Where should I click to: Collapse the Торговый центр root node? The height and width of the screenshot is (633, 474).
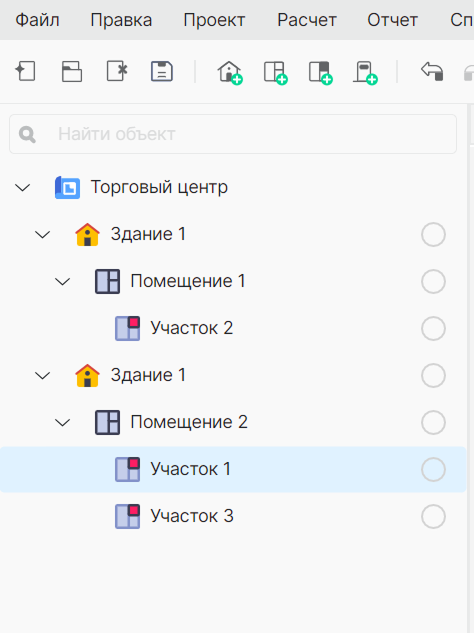[23, 187]
